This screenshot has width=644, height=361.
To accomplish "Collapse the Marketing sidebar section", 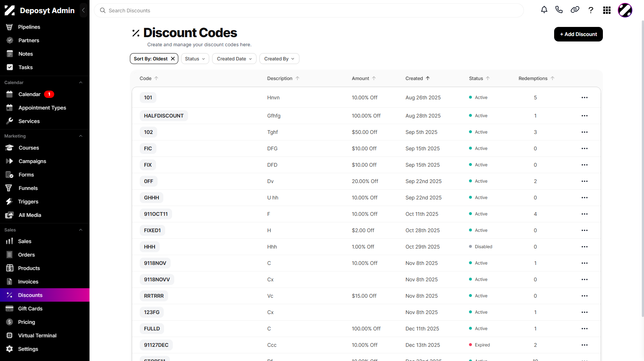I will click(81, 136).
